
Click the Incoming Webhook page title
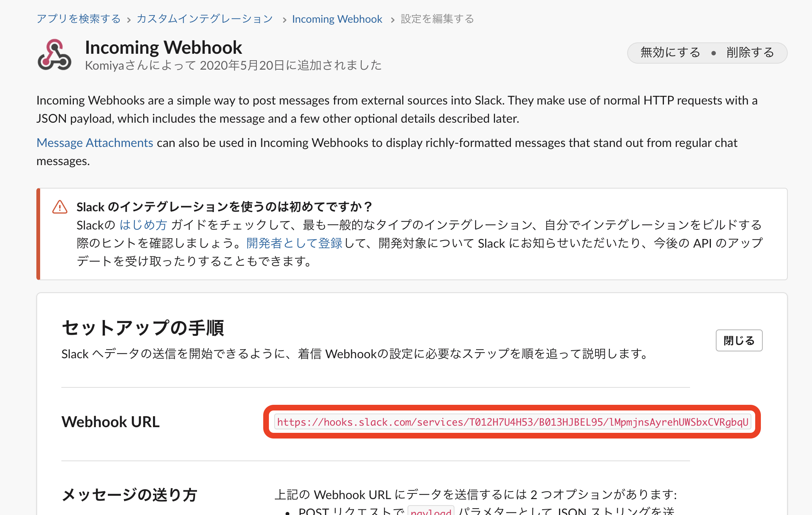(163, 47)
